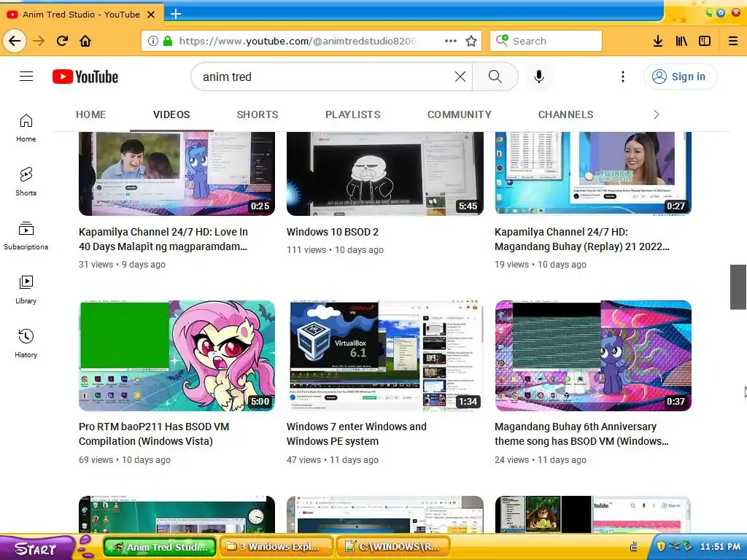Click the green padlock security icon
The height and width of the screenshot is (560, 747).
[167, 41]
